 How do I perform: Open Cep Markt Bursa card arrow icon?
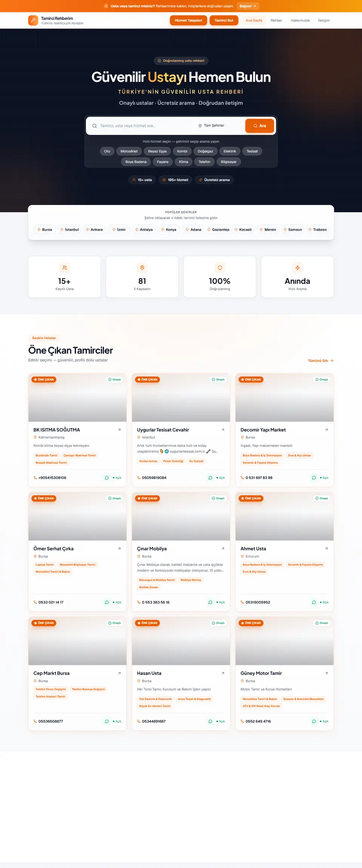click(120, 673)
